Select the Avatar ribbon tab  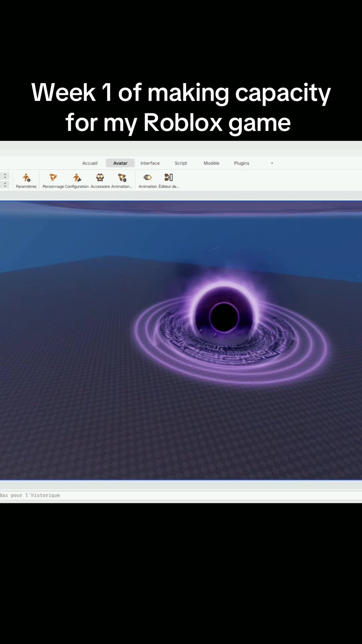(x=120, y=163)
